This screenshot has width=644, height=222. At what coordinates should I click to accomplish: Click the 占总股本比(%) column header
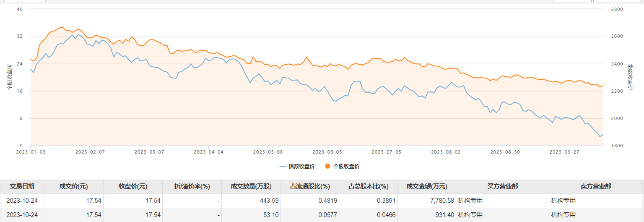[369, 186]
